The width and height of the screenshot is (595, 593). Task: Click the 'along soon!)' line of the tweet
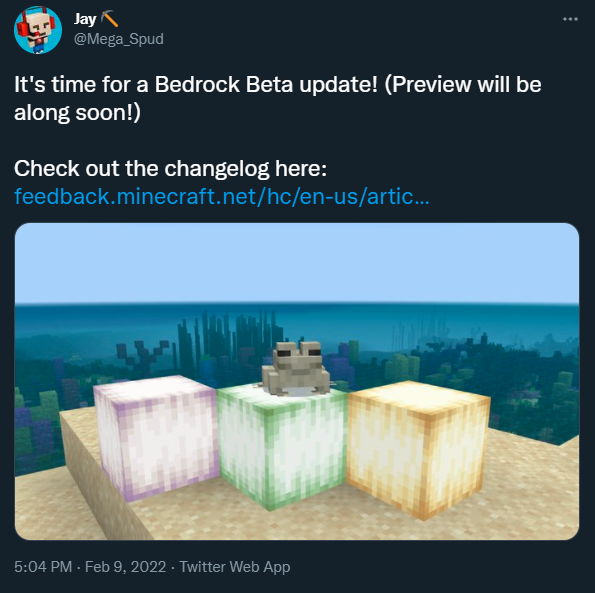pyautogui.click(x=77, y=113)
